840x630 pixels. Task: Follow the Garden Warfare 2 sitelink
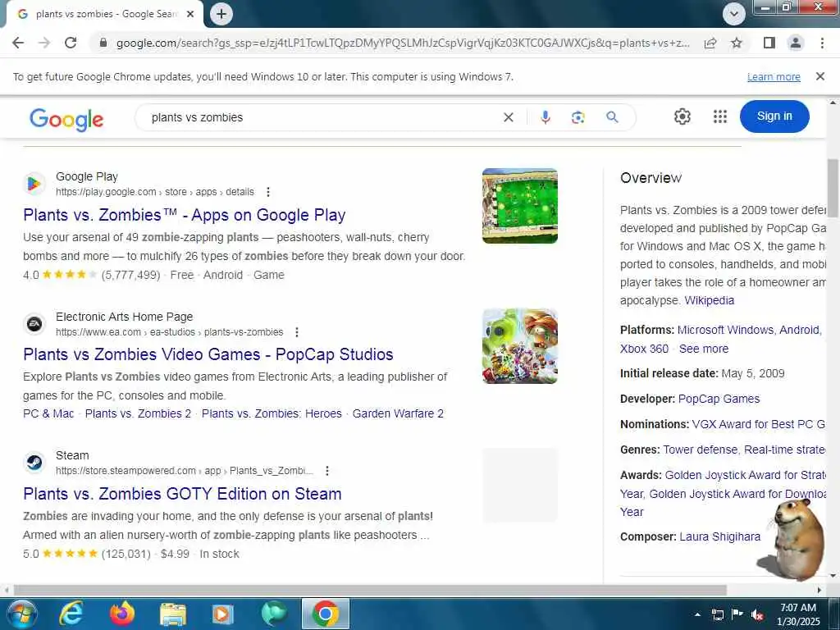[398, 413]
